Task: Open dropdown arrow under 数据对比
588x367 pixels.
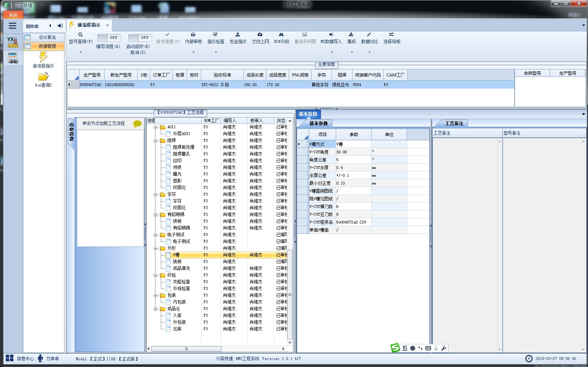Action: (369, 52)
